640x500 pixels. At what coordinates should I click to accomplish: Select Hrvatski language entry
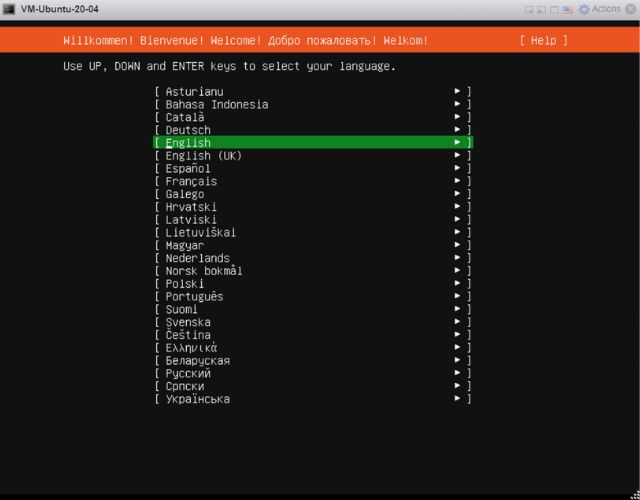click(x=313, y=207)
